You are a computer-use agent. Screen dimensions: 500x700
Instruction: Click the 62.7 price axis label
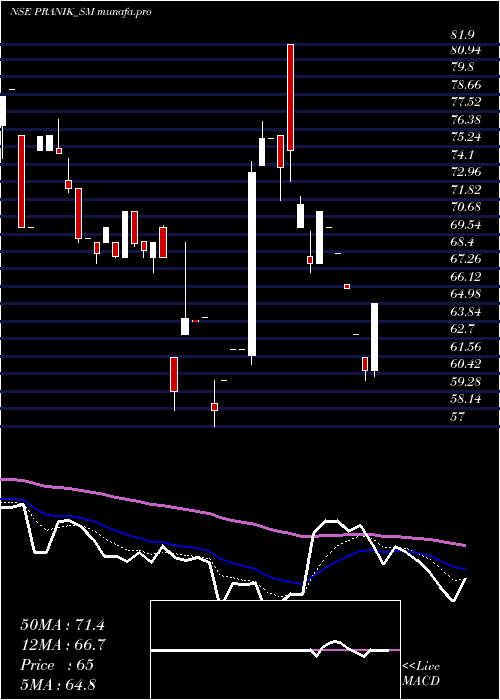(462, 329)
